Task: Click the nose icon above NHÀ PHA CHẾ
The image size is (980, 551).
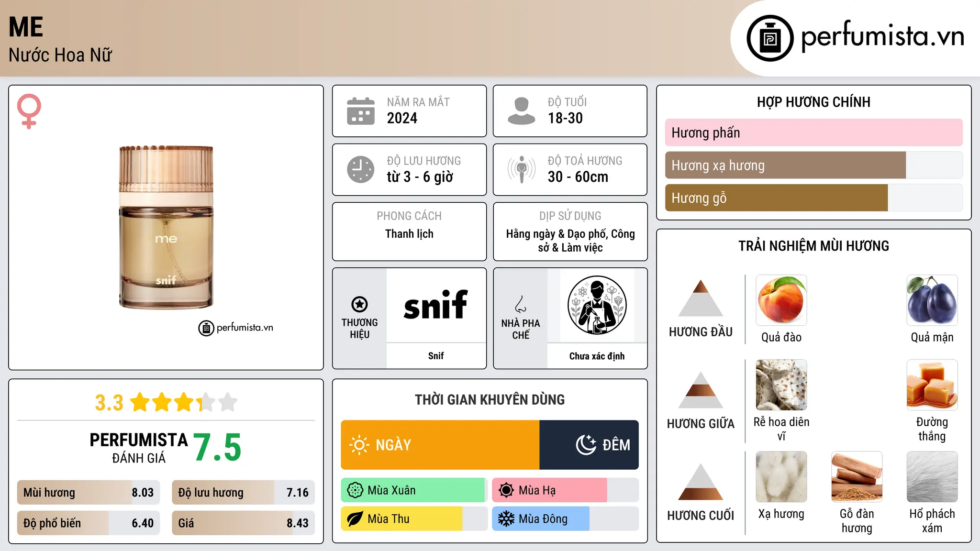Action: click(x=521, y=304)
